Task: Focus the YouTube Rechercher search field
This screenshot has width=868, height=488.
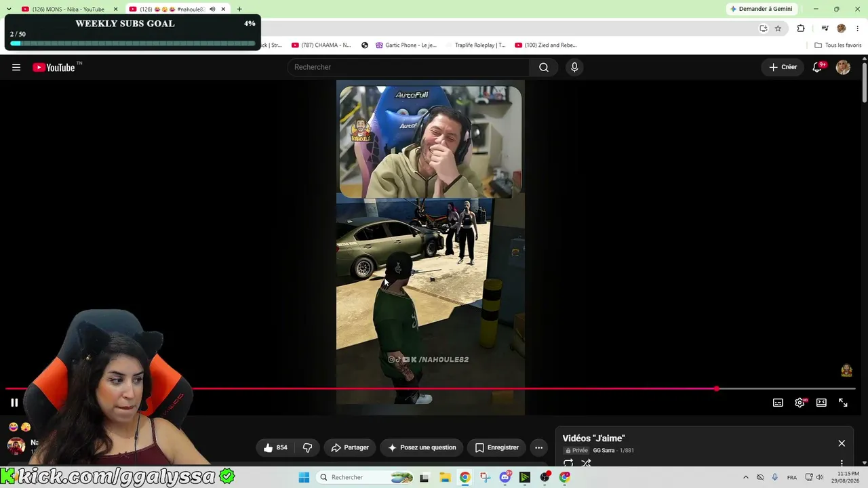Action: tap(409, 67)
